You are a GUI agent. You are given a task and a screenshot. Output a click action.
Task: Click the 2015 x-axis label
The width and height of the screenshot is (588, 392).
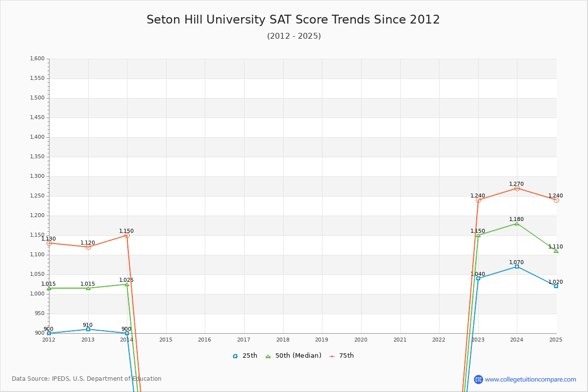click(x=166, y=340)
